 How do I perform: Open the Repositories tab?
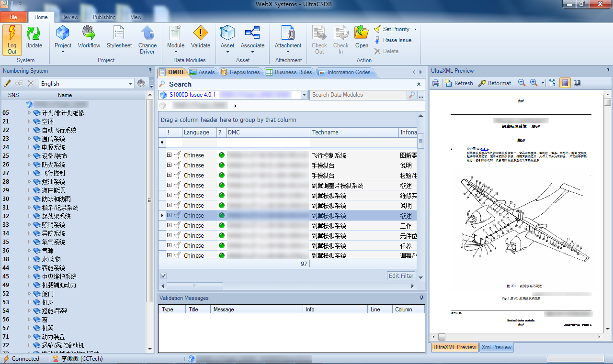[x=240, y=72]
